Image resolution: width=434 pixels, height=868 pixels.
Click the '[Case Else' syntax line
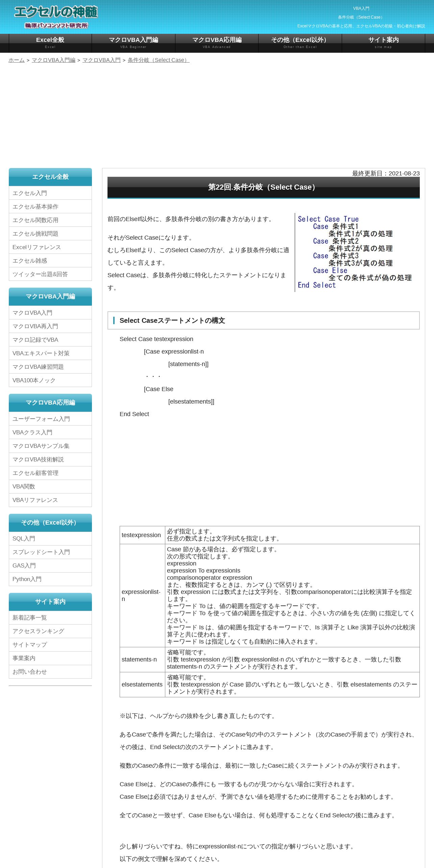(159, 389)
